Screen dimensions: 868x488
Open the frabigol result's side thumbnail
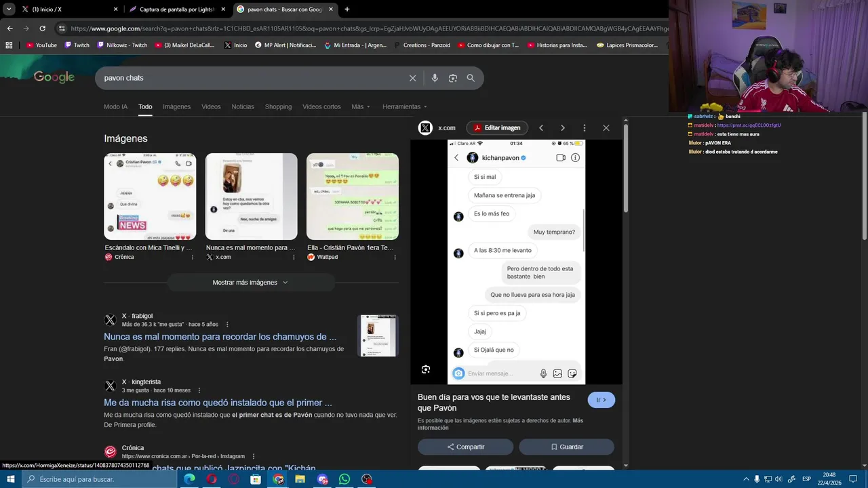pyautogui.click(x=378, y=335)
